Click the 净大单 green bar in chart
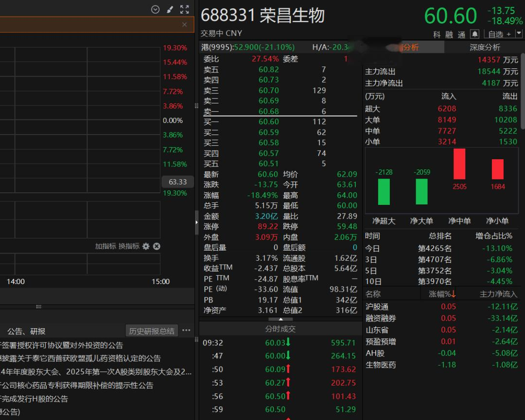Viewport: 525px width, 420px height. 421,192
